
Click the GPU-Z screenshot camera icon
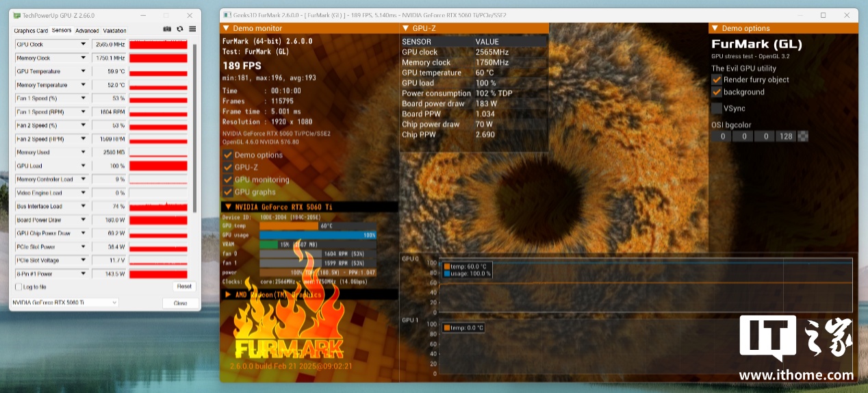(167, 29)
